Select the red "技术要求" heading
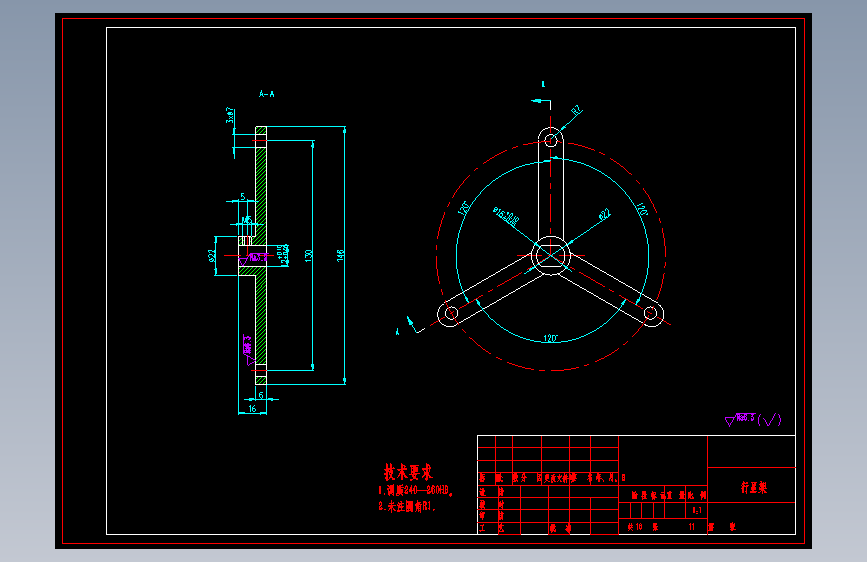Viewport: 867px width, 562px height. point(408,472)
